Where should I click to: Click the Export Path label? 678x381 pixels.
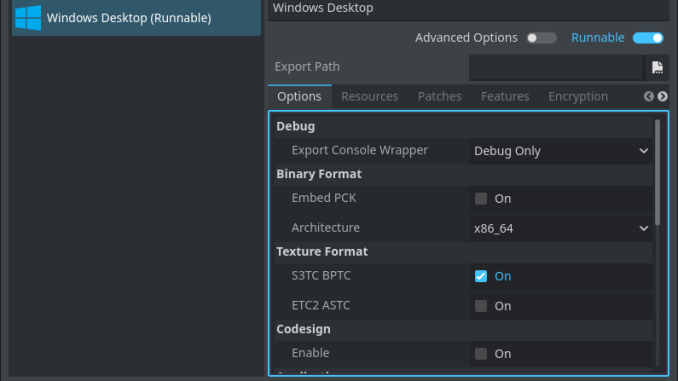tap(307, 67)
